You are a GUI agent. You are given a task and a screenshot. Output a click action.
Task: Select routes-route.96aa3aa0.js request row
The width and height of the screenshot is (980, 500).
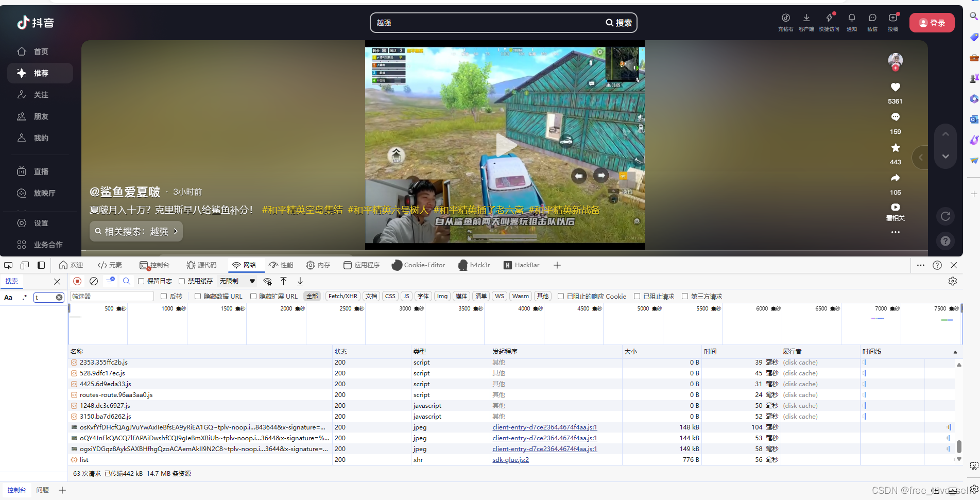click(x=512, y=395)
